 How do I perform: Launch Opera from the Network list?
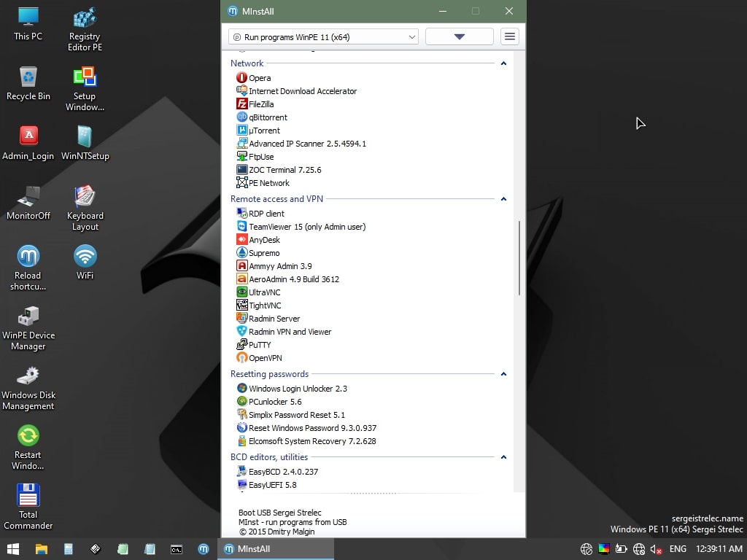pyautogui.click(x=254, y=78)
